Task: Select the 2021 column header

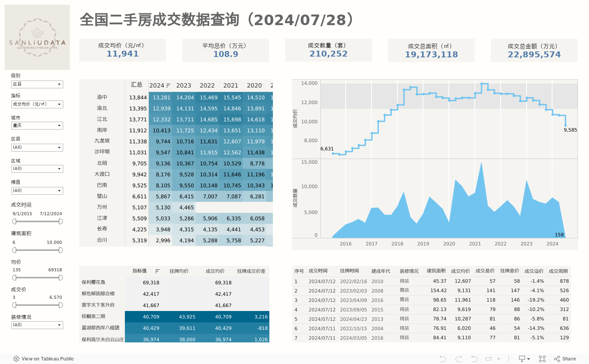Action: point(231,86)
